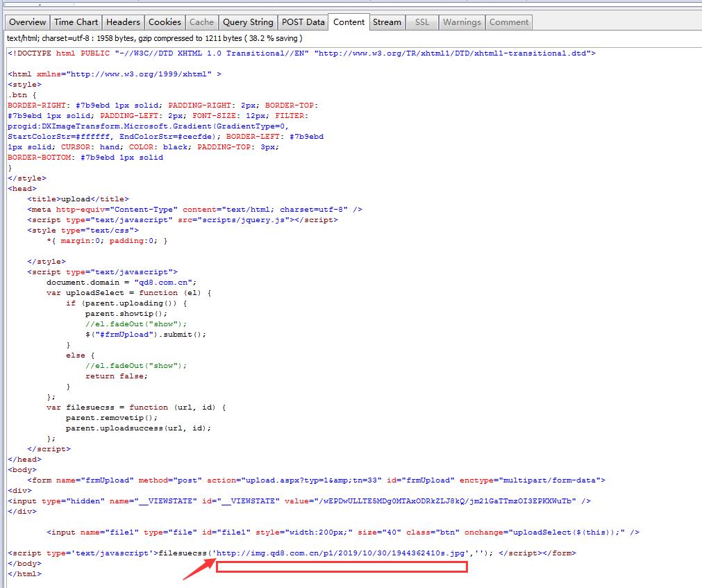Viewport: 702px width, 588px height.
Task: Open the POST Data tab
Action: coord(303,22)
